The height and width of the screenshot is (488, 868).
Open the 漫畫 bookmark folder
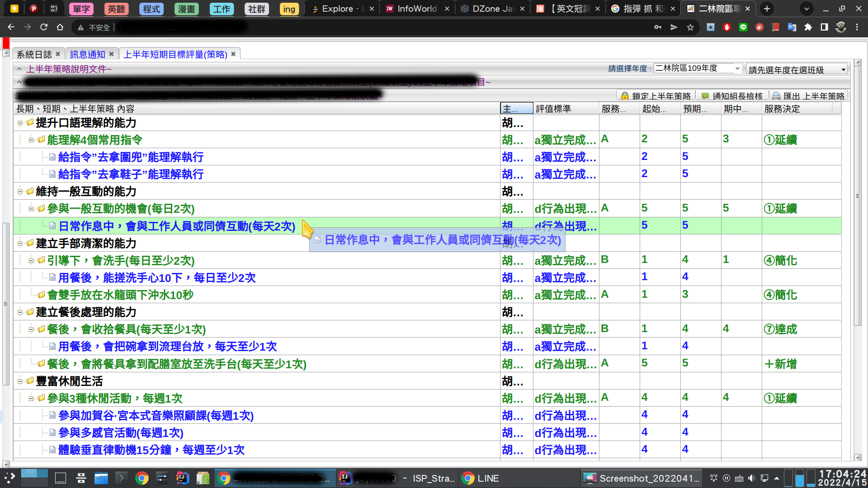click(x=187, y=9)
